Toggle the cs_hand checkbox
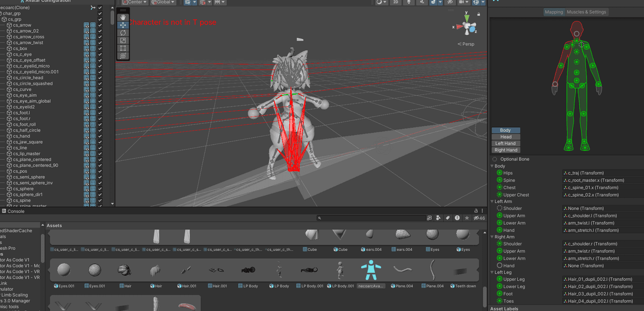The width and height of the screenshot is (644, 311). coord(100,136)
